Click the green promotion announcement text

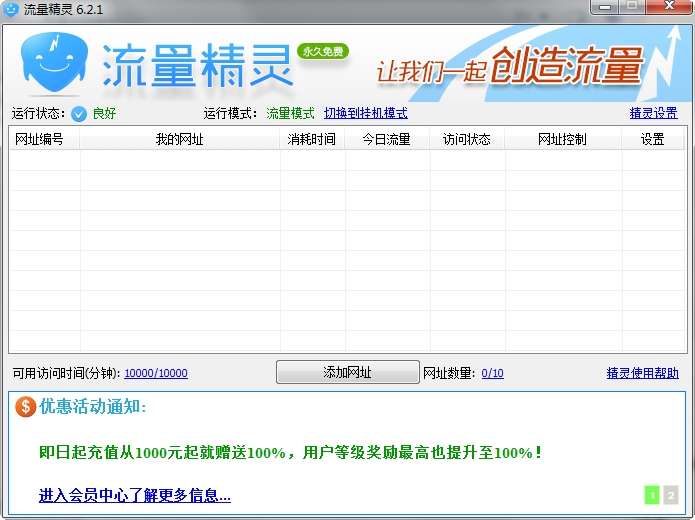290,453
